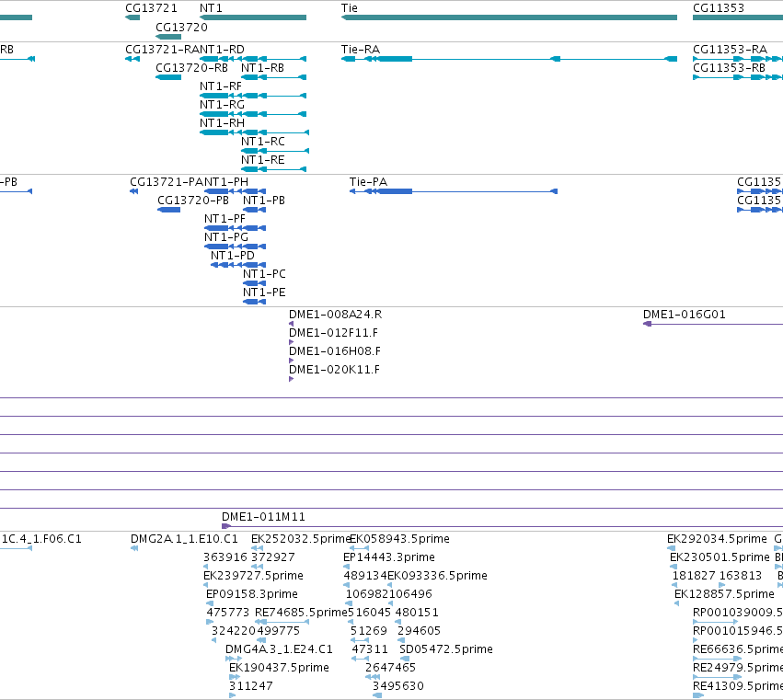783x700 pixels.
Task: Select the CG13721 gene label
Action: [151, 8]
